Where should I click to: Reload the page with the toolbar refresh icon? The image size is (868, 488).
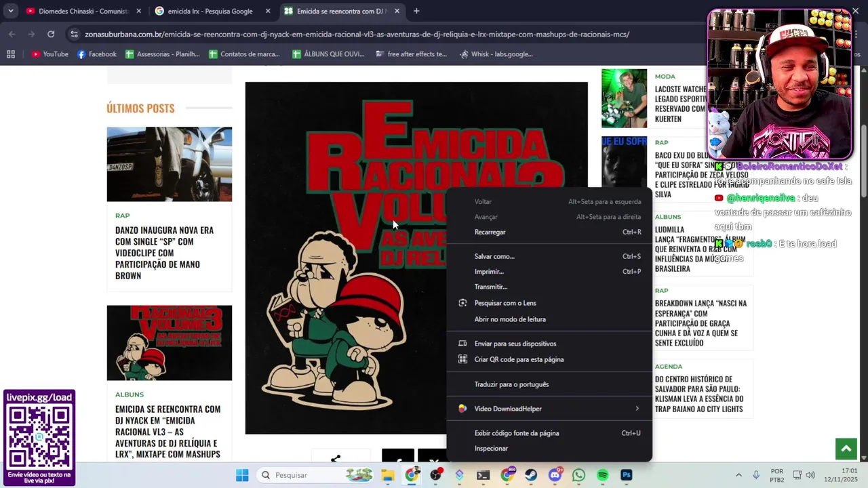point(51,34)
